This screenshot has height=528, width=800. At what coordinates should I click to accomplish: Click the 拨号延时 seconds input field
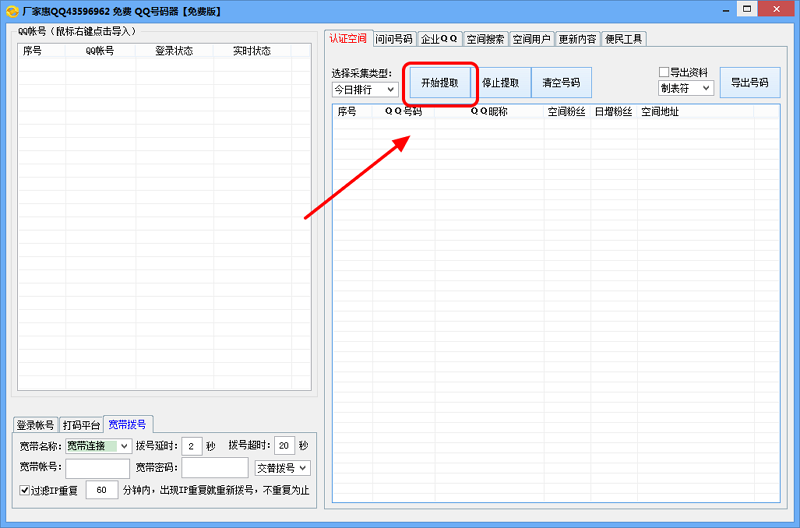192,446
